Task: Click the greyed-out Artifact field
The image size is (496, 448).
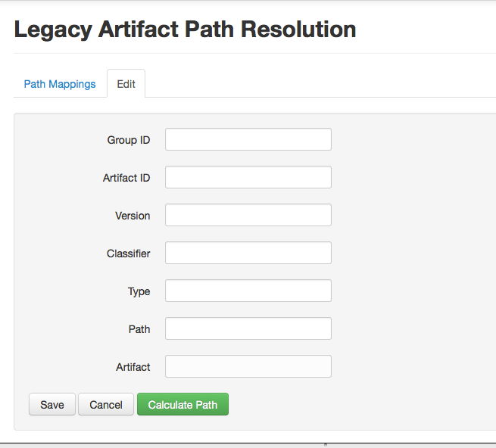Action: click(248, 367)
